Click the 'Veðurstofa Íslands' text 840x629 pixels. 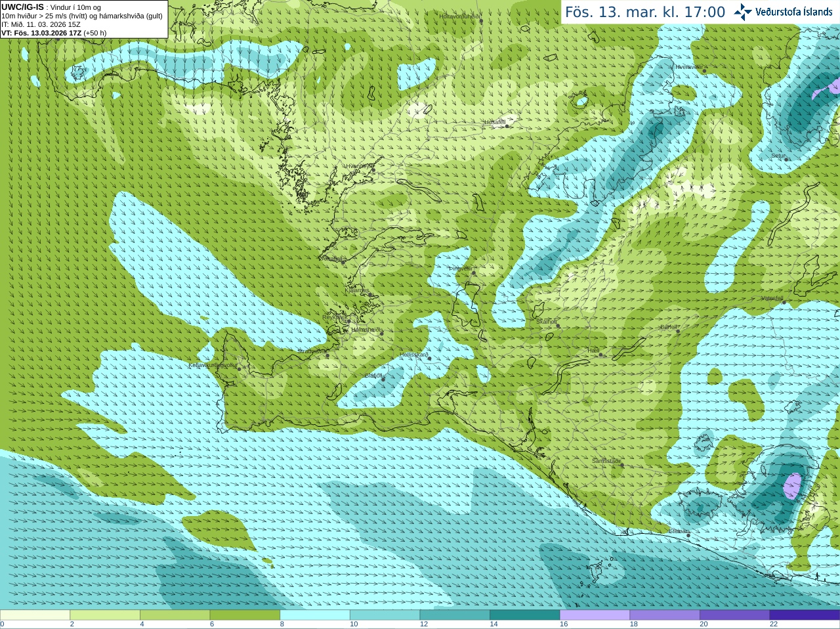click(x=793, y=12)
